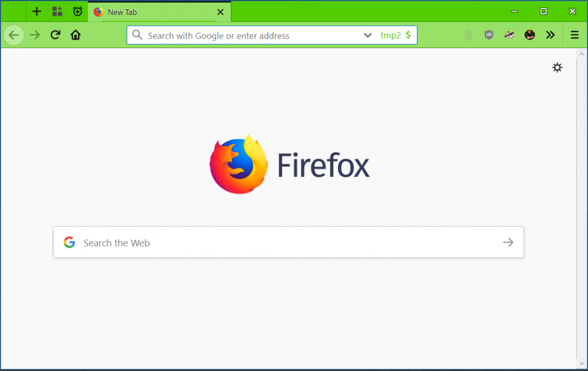Maximize the Firefox window
The width and height of the screenshot is (588, 371).
[x=543, y=11]
